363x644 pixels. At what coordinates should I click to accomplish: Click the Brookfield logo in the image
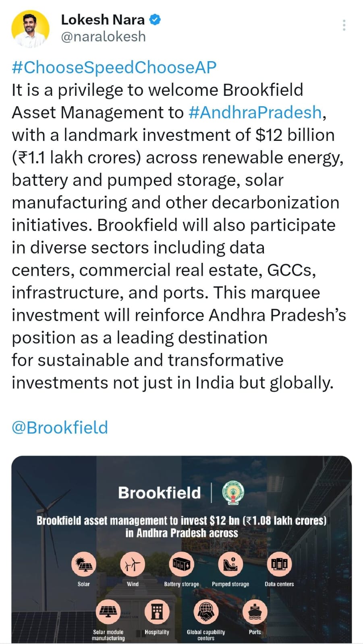[159, 493]
